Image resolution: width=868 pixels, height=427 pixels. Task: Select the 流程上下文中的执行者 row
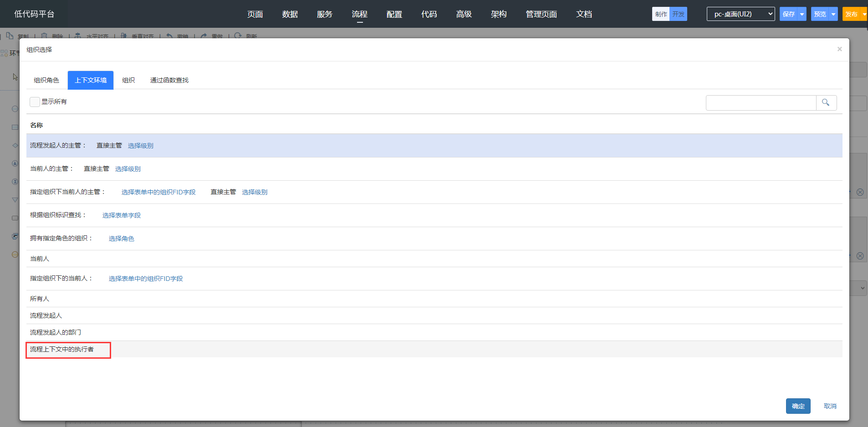(62, 350)
